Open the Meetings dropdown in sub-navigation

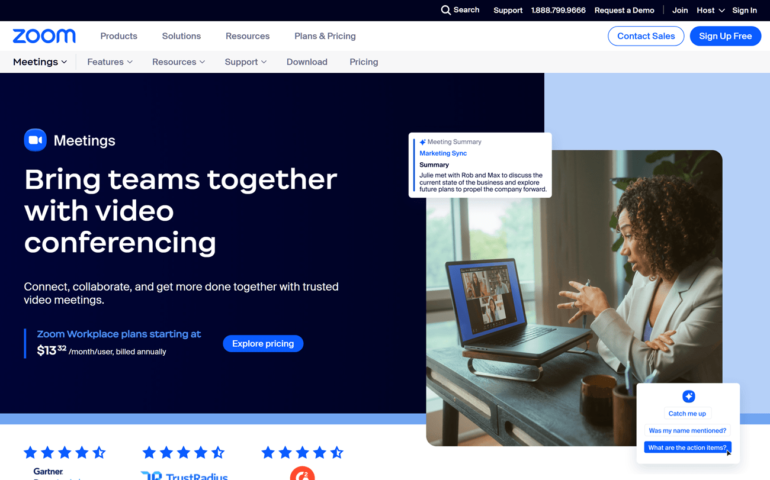[x=40, y=62]
